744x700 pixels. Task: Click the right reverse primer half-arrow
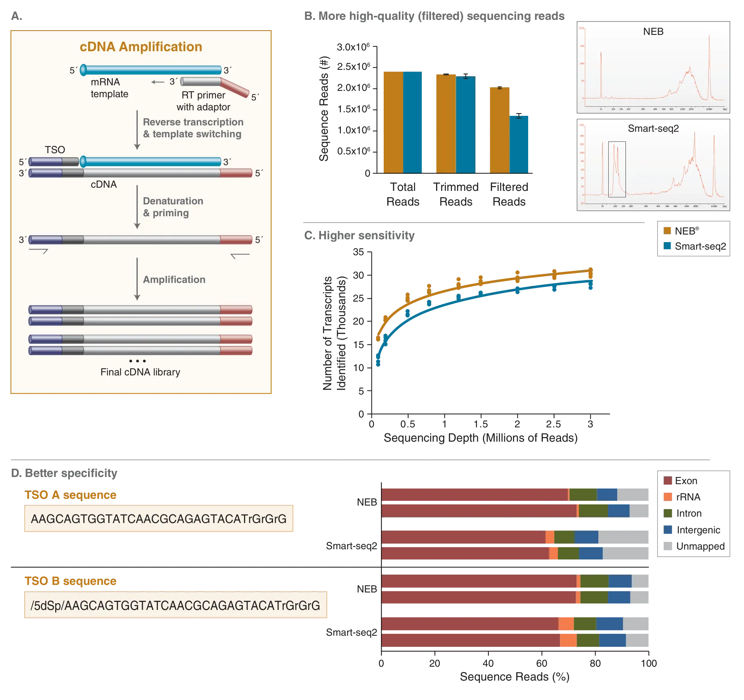click(x=240, y=256)
